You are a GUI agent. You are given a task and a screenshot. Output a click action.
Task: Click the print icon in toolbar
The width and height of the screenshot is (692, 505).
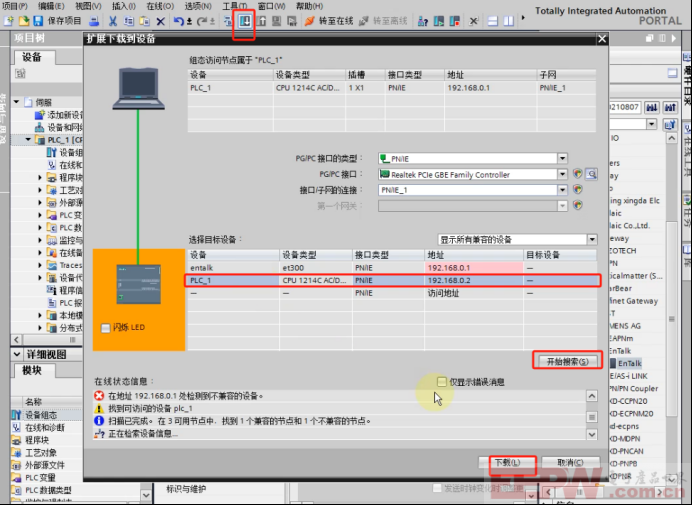[94, 21]
